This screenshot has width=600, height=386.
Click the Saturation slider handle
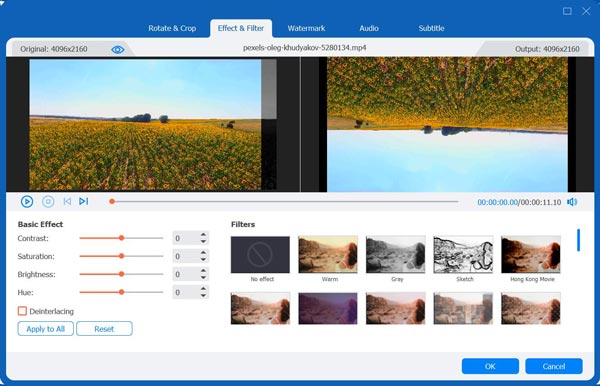(x=121, y=256)
